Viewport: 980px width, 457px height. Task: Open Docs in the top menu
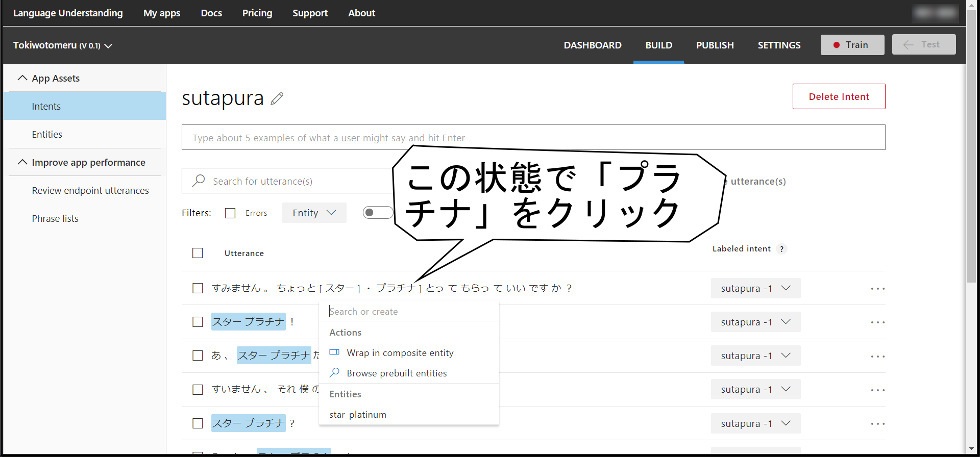[x=211, y=13]
